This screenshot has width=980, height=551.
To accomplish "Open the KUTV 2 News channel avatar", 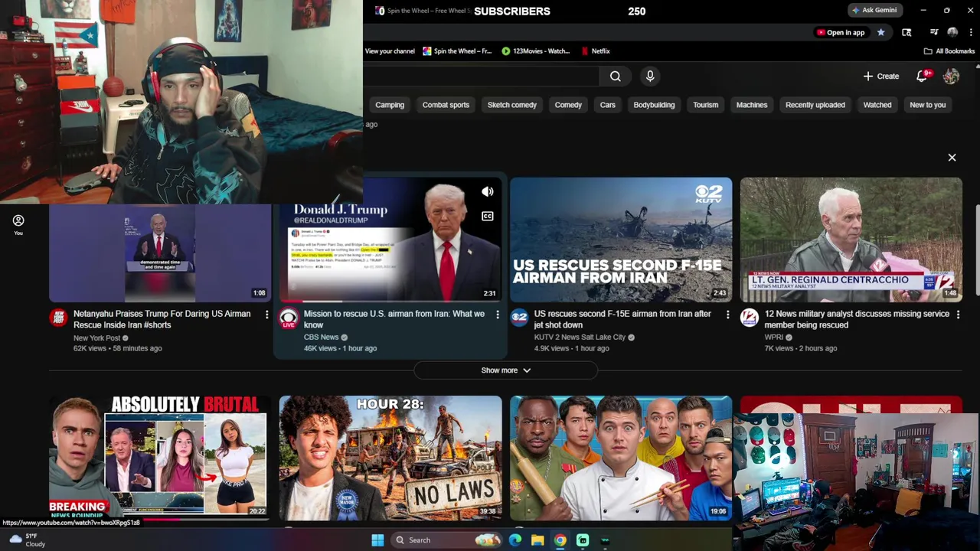I will (519, 318).
